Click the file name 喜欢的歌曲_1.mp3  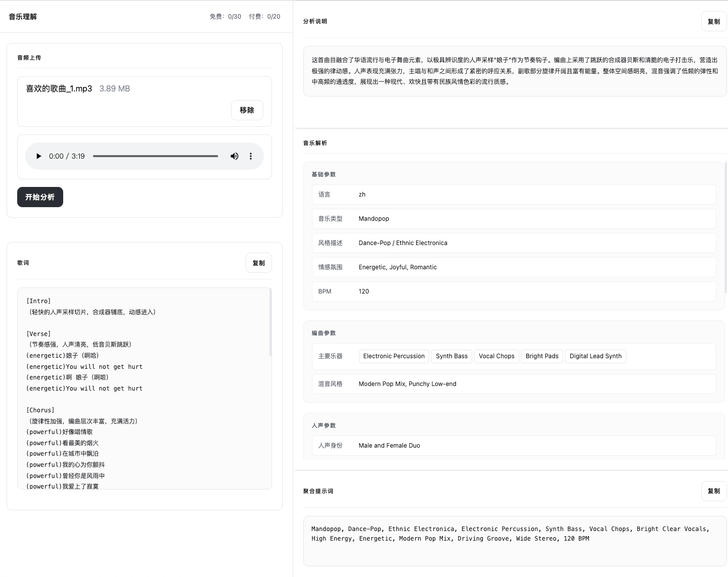tap(59, 88)
